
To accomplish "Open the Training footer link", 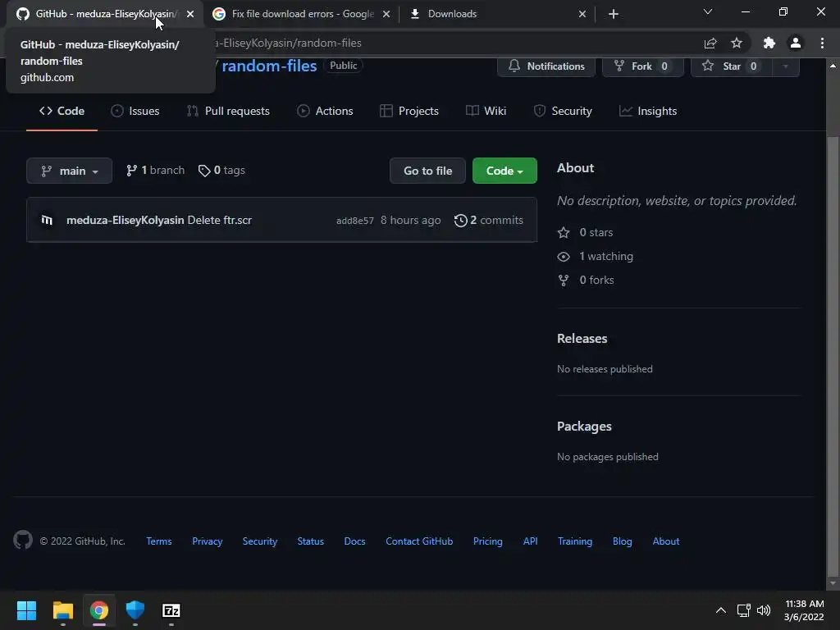I will click(575, 541).
